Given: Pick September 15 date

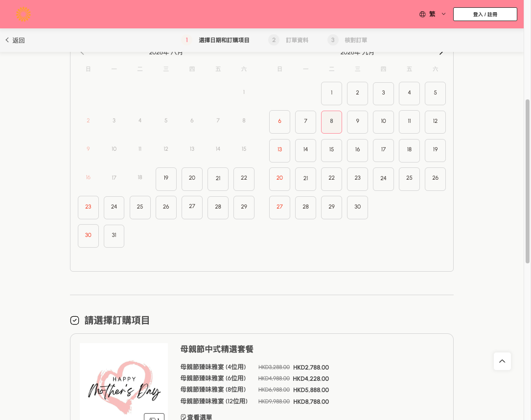Looking at the screenshot, I should 331,150.
